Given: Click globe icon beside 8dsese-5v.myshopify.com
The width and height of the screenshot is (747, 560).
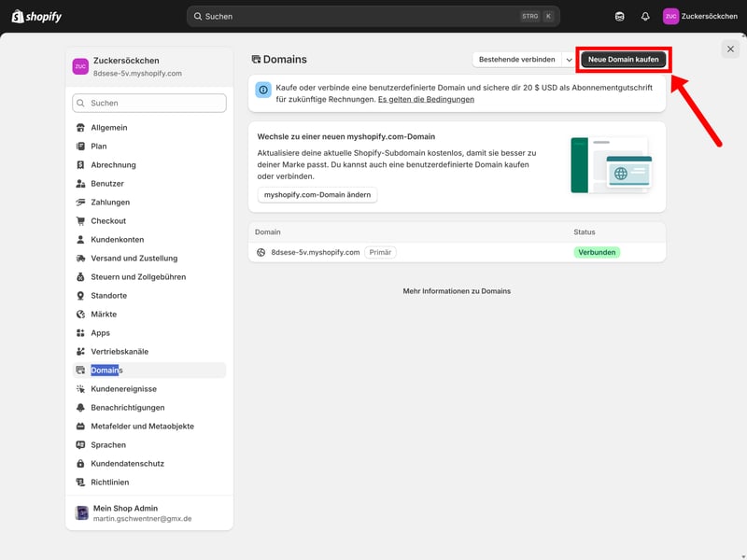Looking at the screenshot, I should (261, 252).
